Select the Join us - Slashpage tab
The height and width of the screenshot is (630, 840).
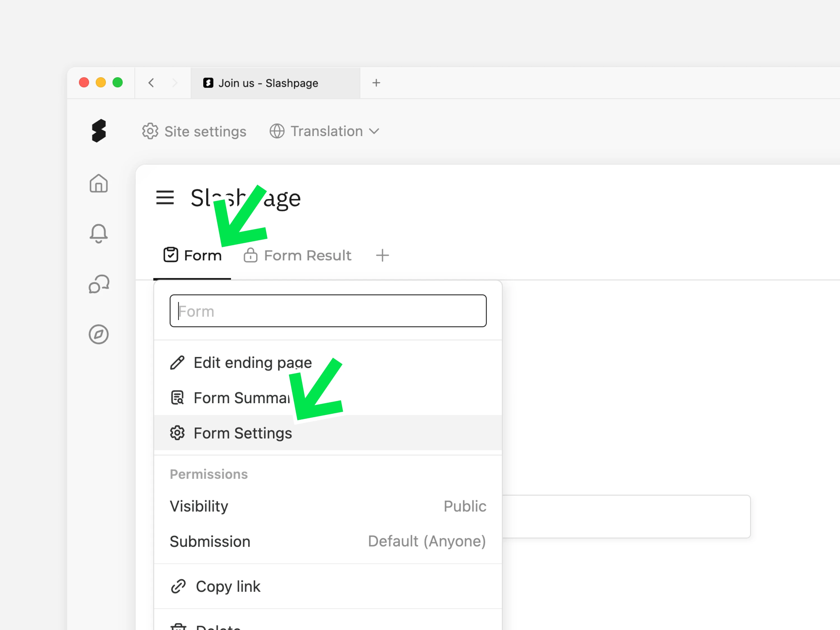point(275,83)
